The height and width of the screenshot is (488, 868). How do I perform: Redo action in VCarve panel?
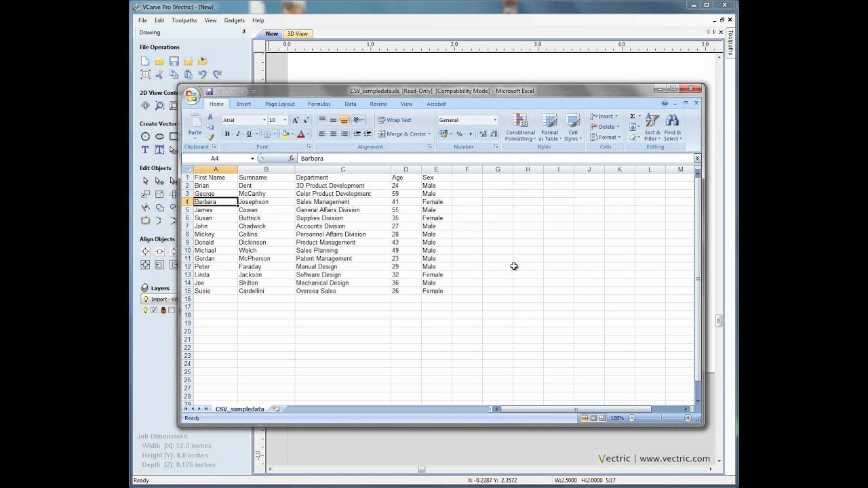pyautogui.click(x=217, y=75)
